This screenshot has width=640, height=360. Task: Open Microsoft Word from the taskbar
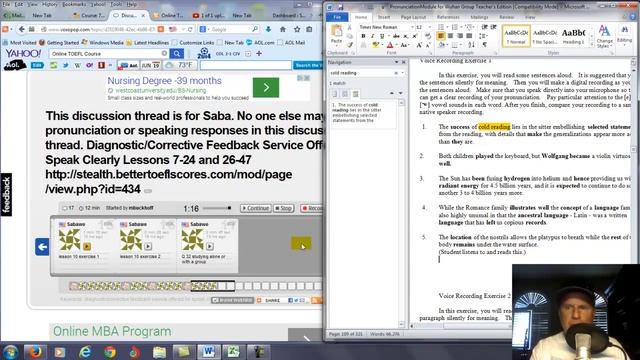tap(209, 351)
